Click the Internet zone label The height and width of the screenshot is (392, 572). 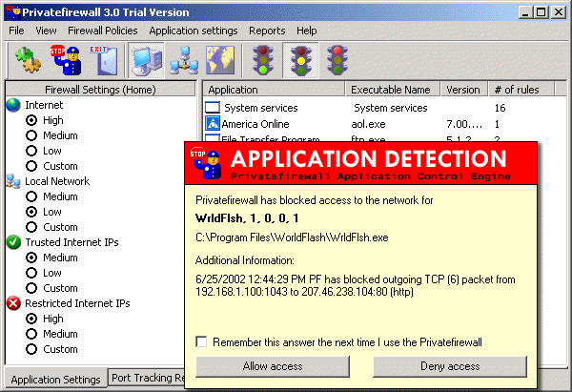point(44,105)
